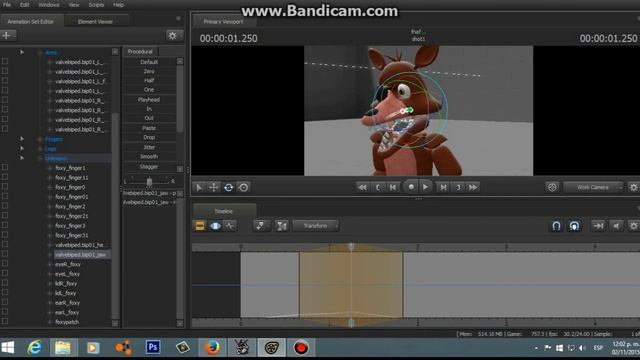Add a new animation set with plus button

[7, 36]
